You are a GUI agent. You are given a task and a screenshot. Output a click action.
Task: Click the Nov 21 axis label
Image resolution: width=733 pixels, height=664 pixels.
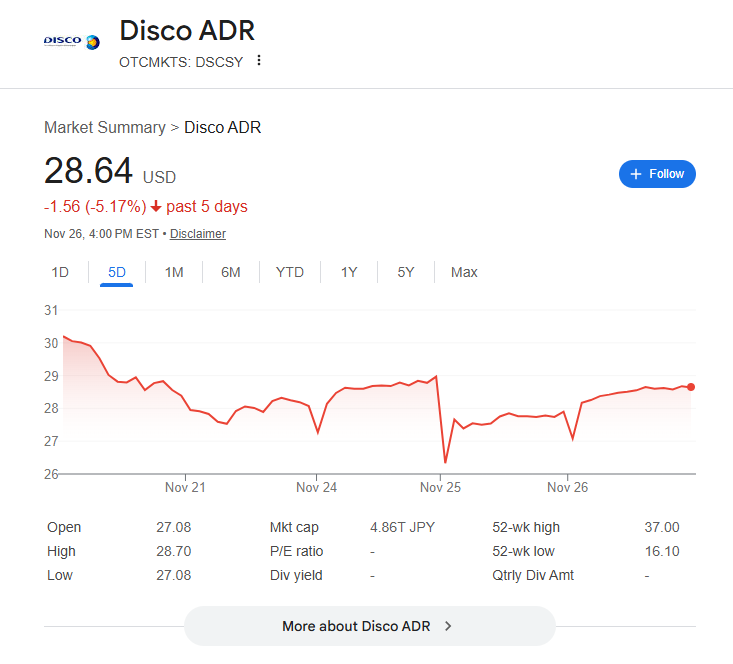pyautogui.click(x=185, y=487)
